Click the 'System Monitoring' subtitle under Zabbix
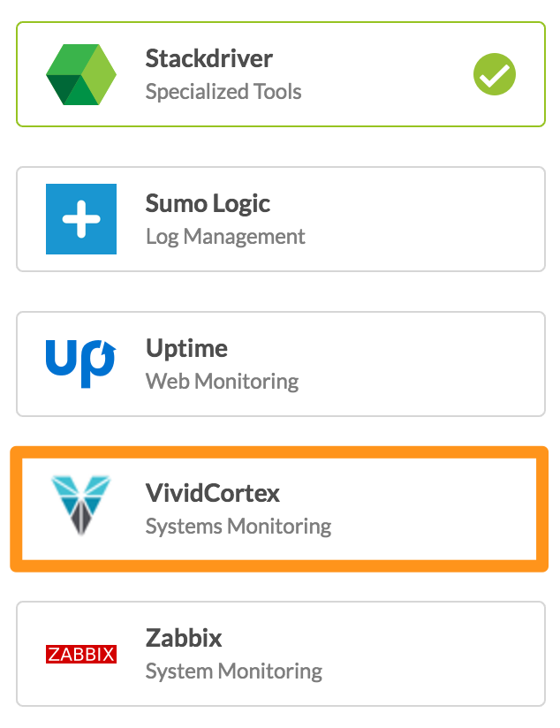Image resolution: width=560 pixels, height=728 pixels. click(233, 671)
